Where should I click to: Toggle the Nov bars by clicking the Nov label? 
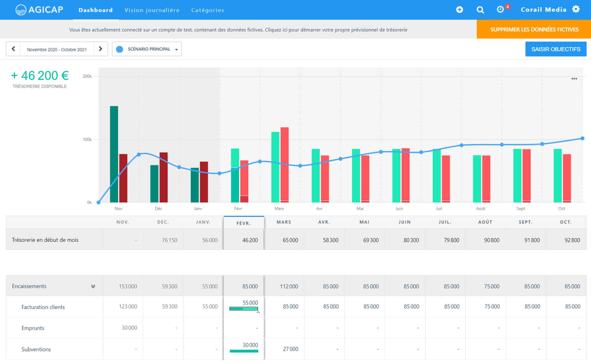[118, 208]
